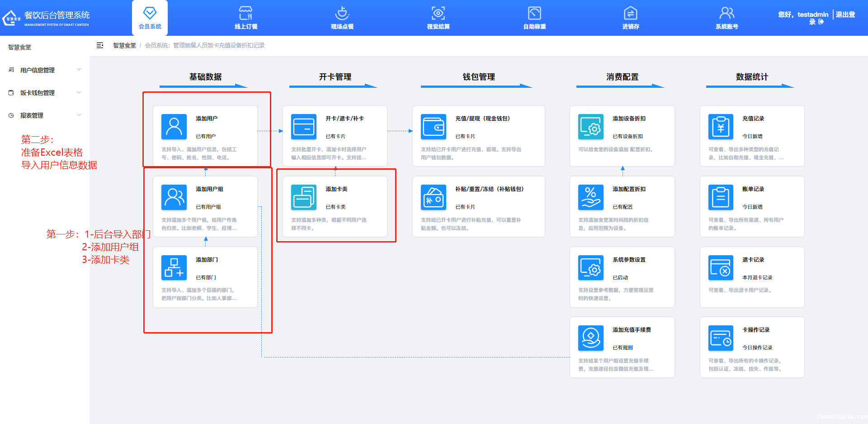Image resolution: width=868 pixels, height=424 pixels.
Task: Click the 系统参数设置 card showing 已启动
Action: [x=622, y=276]
